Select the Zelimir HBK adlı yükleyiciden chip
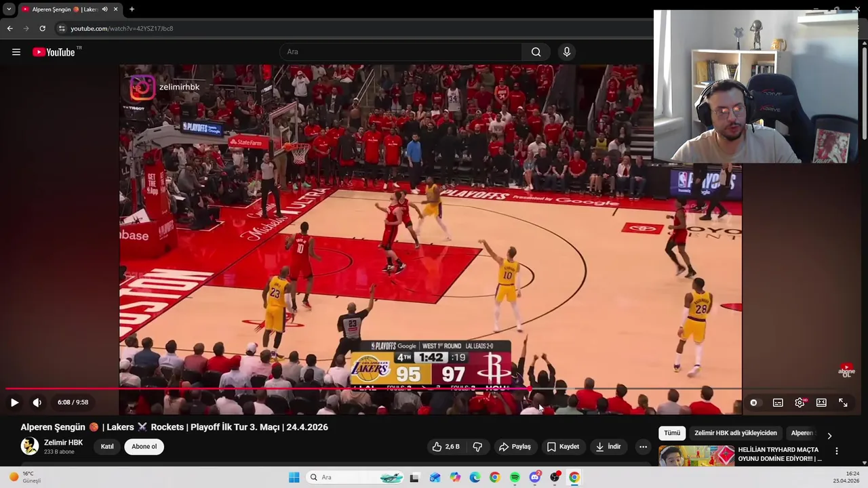The width and height of the screenshot is (868, 488). (736, 433)
